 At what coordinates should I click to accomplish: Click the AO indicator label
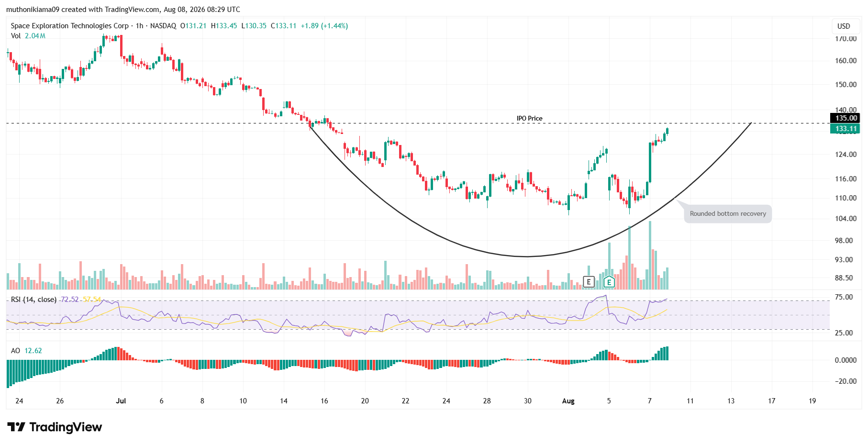click(x=15, y=351)
